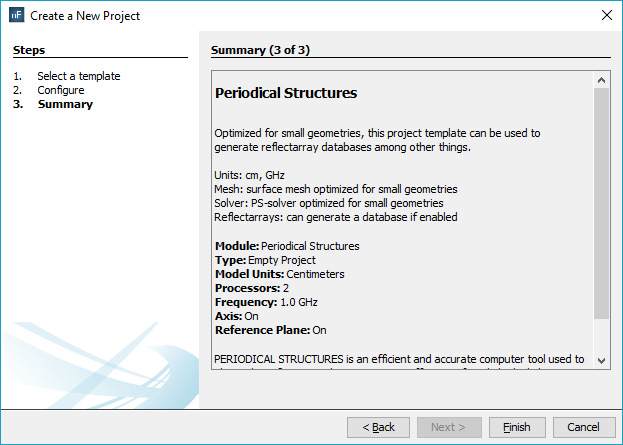Click the Next button
623x445 pixels.
(447, 427)
